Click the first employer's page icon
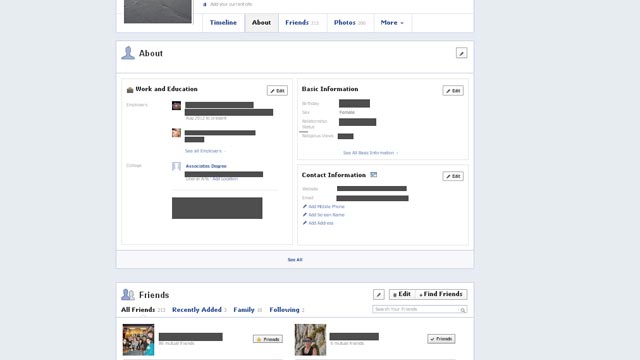Image resolution: width=640 pixels, height=360 pixels. click(x=176, y=106)
